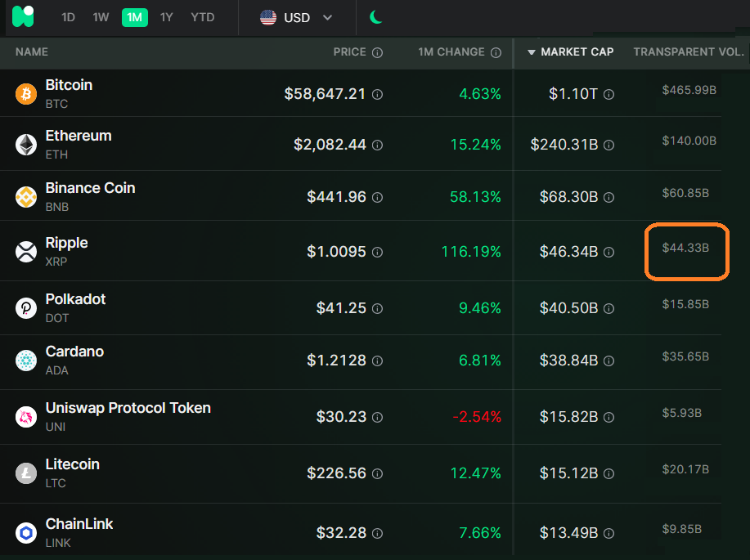
Task: Select the YTD timeframe tab
Action: pyautogui.click(x=203, y=17)
